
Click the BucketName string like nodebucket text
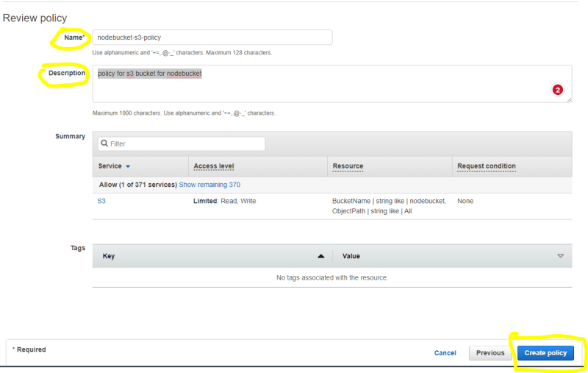(390, 201)
